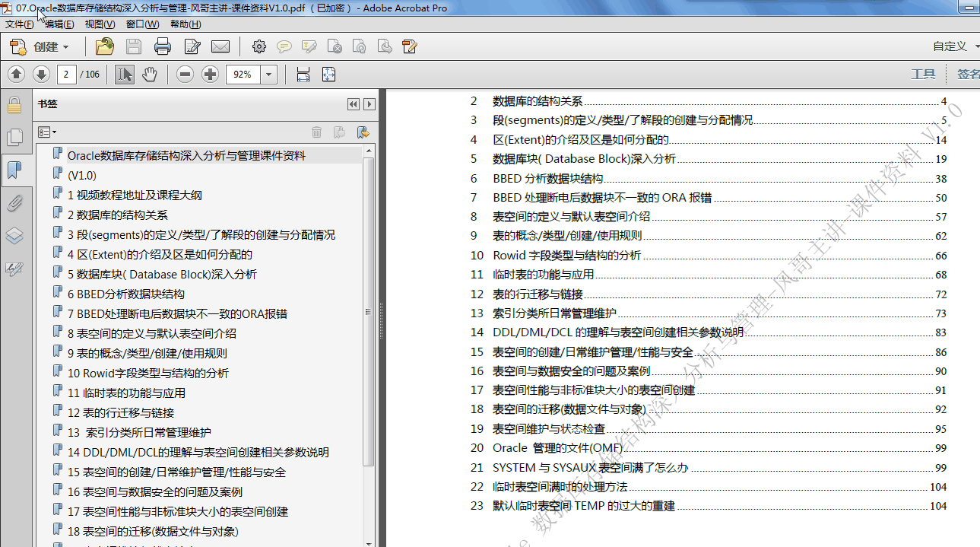Click the bookmarks list vertical scrollbar
This screenshot has width=980, height=547.
pos(369,313)
